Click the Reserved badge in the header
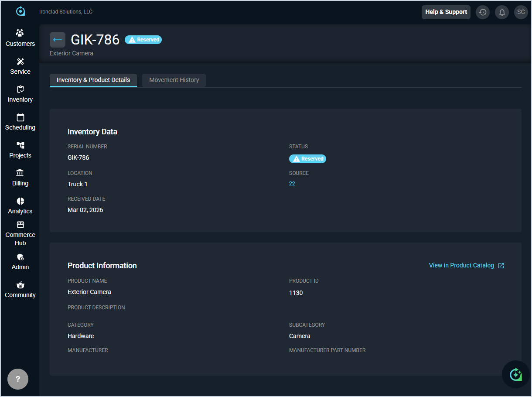This screenshot has height=397, width=532. (x=143, y=40)
